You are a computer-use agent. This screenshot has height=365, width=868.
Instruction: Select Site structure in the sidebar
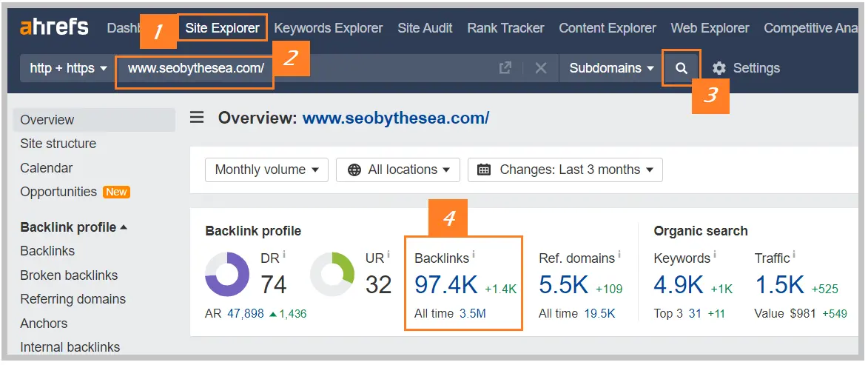click(58, 144)
